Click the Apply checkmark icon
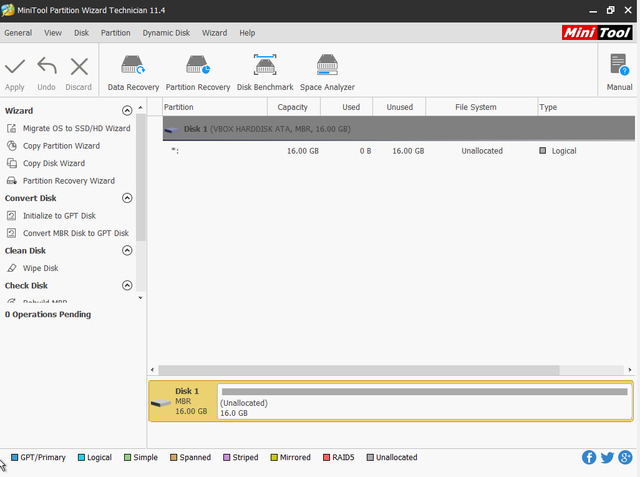Viewport: 640px width, 477px height. click(15, 67)
